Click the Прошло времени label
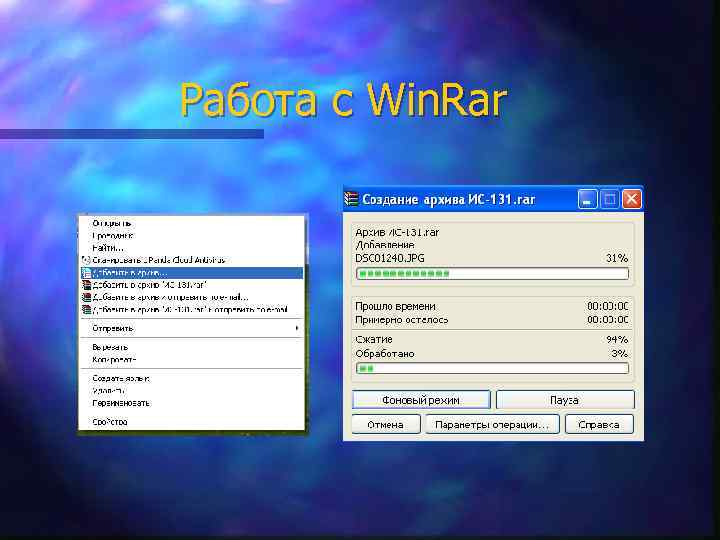The height and width of the screenshot is (540, 720). click(x=395, y=306)
